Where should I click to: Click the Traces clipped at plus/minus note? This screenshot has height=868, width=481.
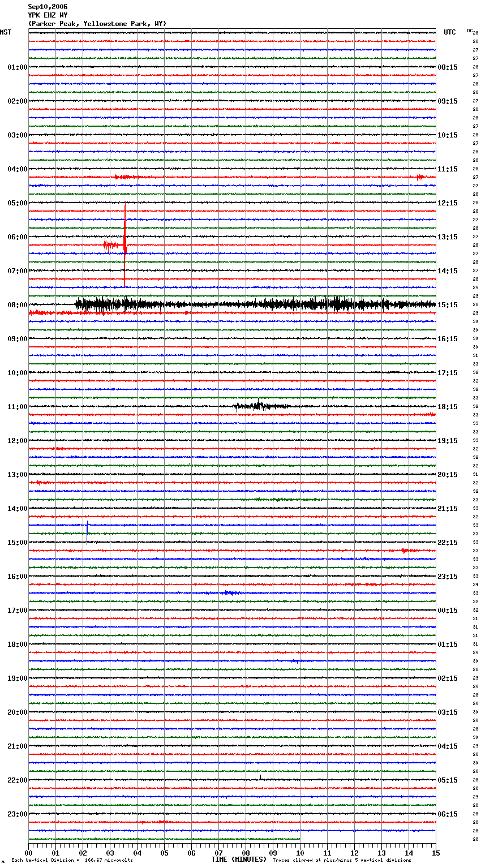(342, 861)
